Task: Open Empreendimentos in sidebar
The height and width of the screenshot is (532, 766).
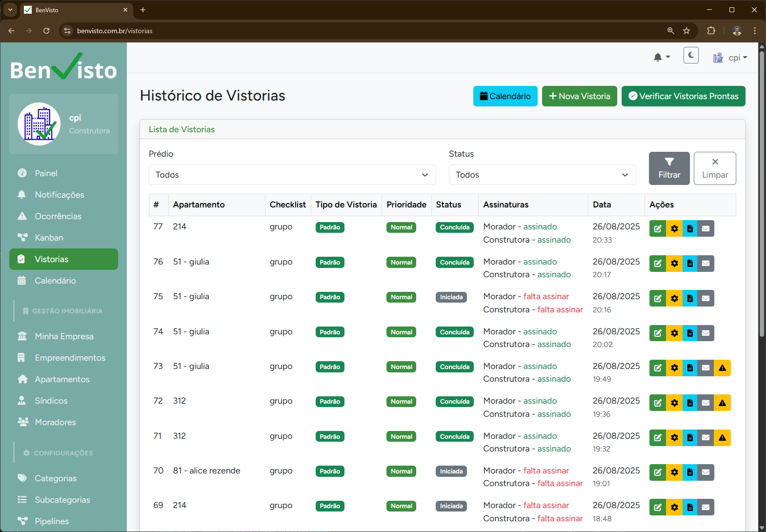Action: point(63,358)
